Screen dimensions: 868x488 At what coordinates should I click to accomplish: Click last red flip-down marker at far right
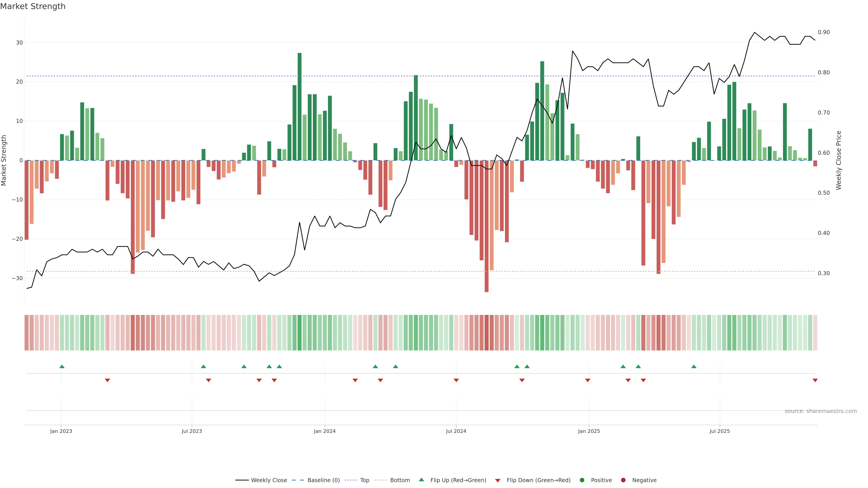point(815,380)
